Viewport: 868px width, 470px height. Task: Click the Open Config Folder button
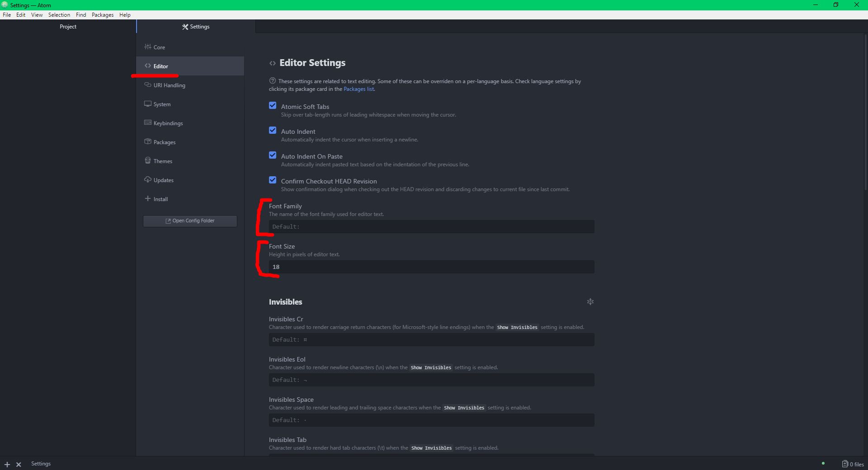click(190, 221)
